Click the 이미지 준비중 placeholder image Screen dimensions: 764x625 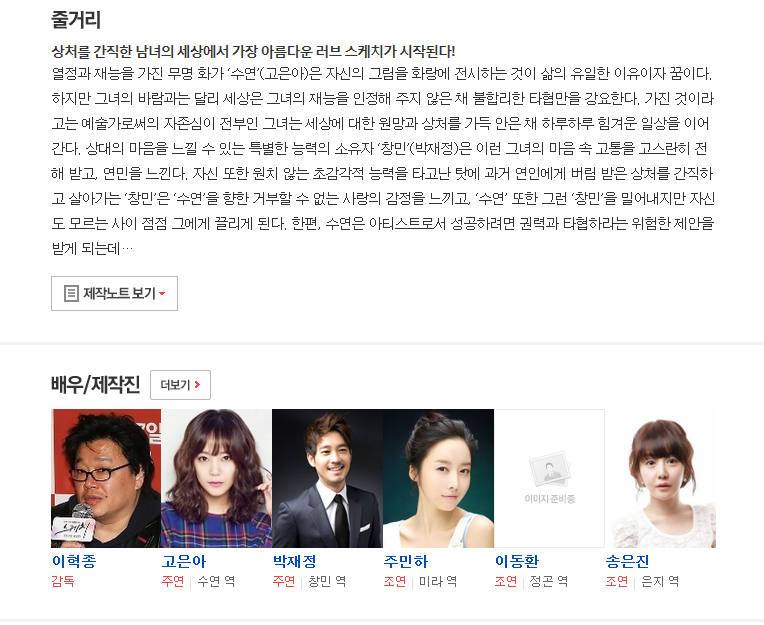point(550,478)
